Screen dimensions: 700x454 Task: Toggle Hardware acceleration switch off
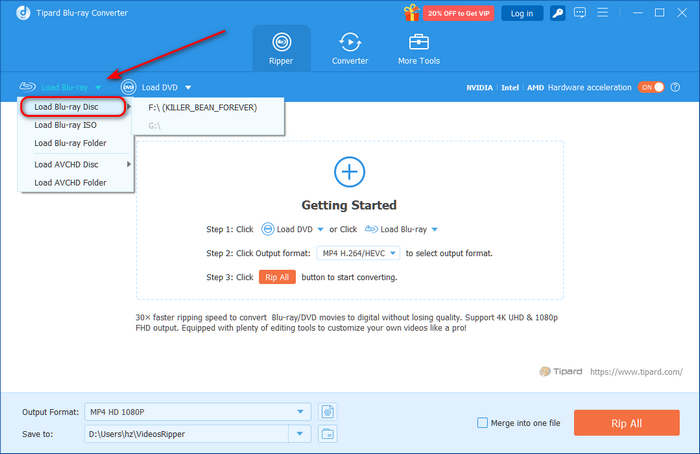point(651,87)
